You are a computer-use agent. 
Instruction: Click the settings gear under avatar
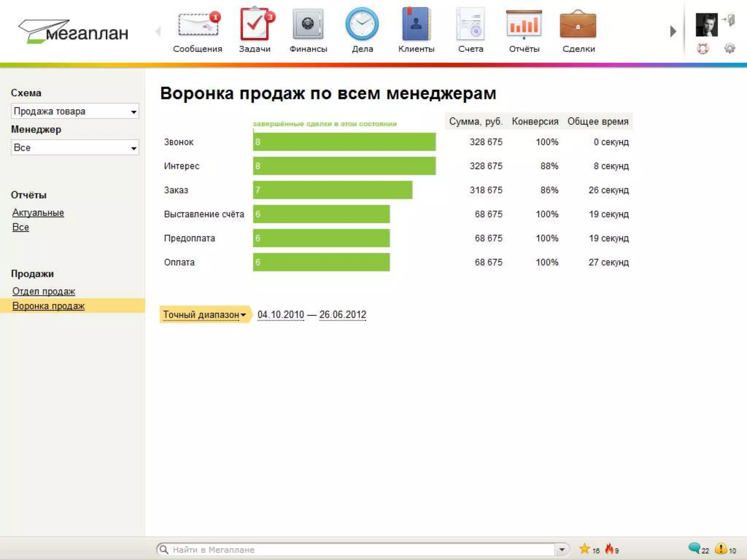729,48
